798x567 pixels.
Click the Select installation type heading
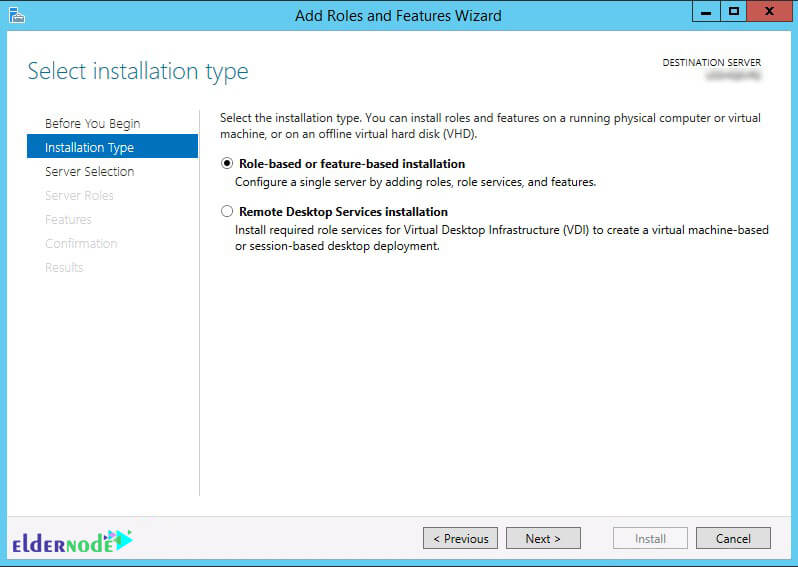138,71
